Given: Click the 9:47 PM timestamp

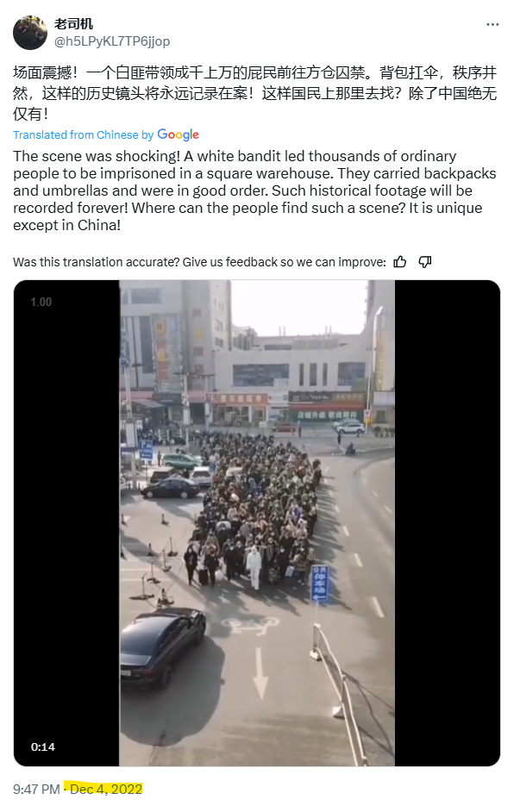Looking at the screenshot, I should pyautogui.click(x=36, y=789).
